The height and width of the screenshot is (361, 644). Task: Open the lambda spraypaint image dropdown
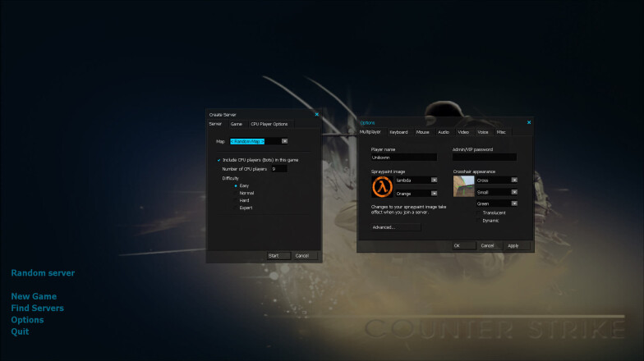click(434, 180)
